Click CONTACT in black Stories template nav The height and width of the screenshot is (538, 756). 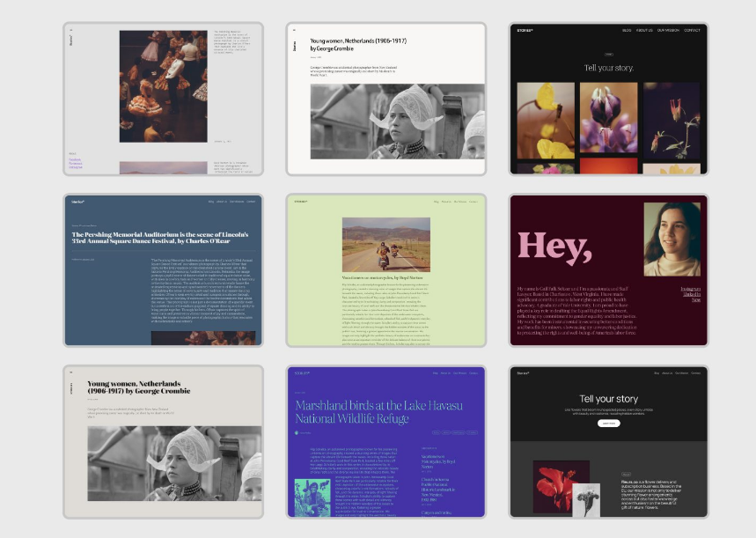click(693, 31)
